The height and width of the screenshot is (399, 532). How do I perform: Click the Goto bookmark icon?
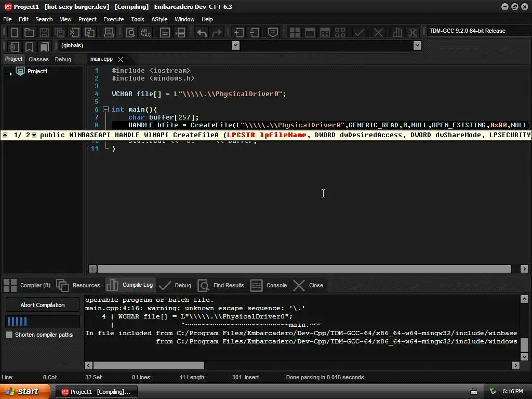click(45, 46)
